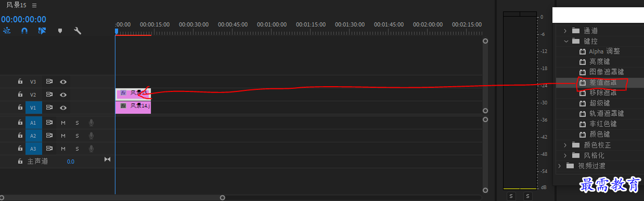Add a marker with shield icon
The height and width of the screenshot is (201, 644).
point(60,31)
